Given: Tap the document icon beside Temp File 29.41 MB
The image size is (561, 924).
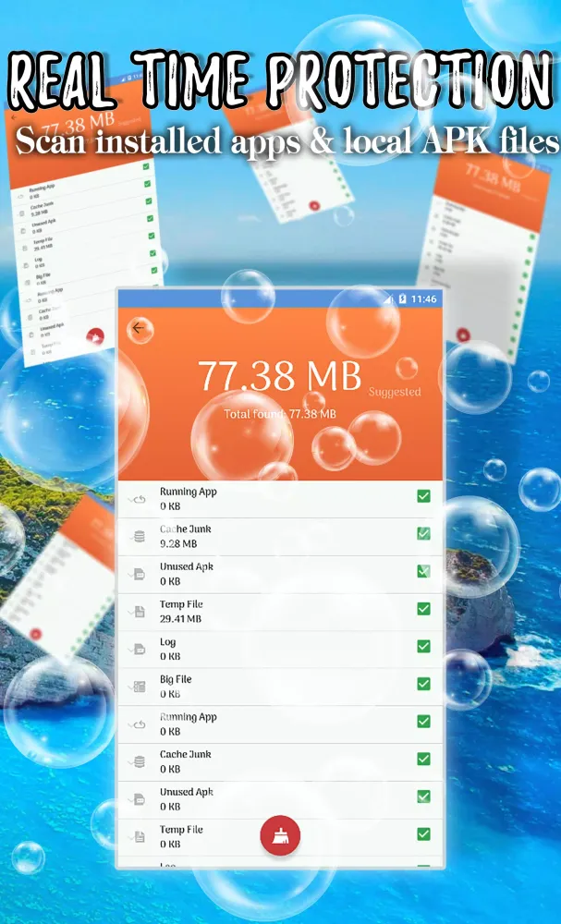Looking at the screenshot, I should (140, 611).
